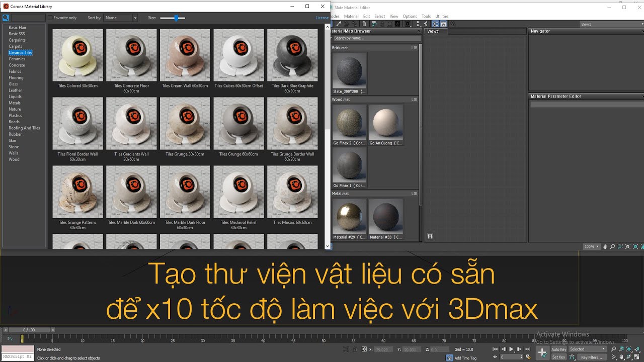Click the Key Mode toggle arrows icon
The width and height of the screenshot is (644, 362).
click(495, 357)
